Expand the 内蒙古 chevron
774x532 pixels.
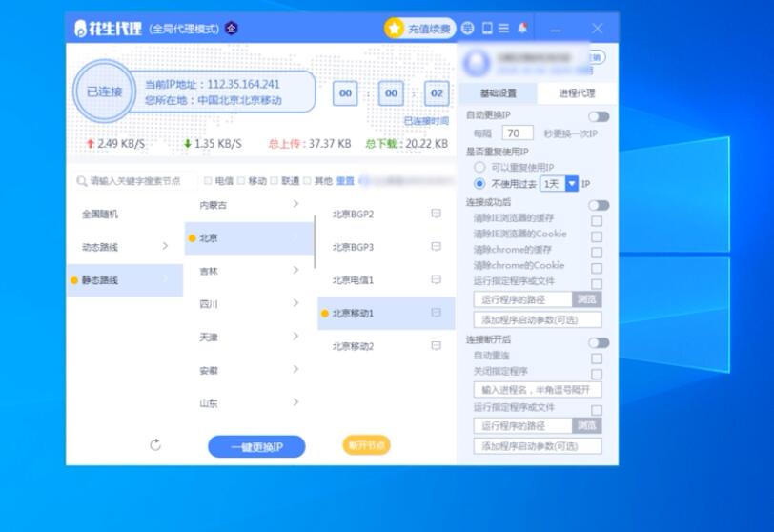(295, 204)
